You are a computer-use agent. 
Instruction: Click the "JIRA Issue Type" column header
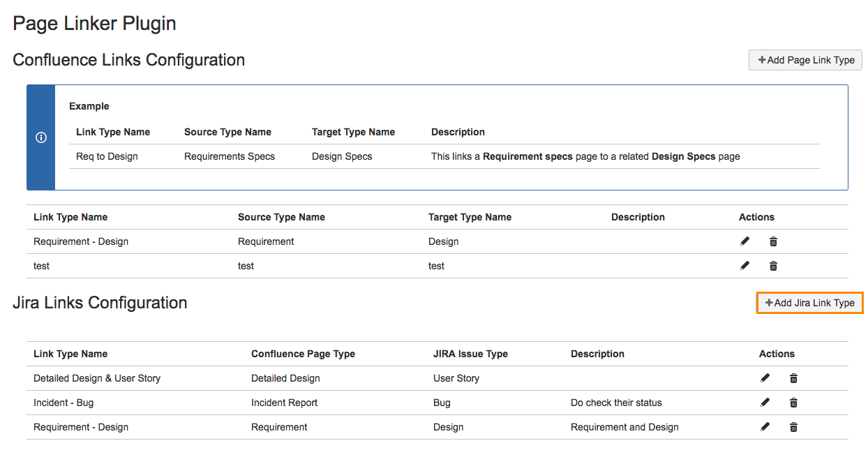[x=470, y=354]
